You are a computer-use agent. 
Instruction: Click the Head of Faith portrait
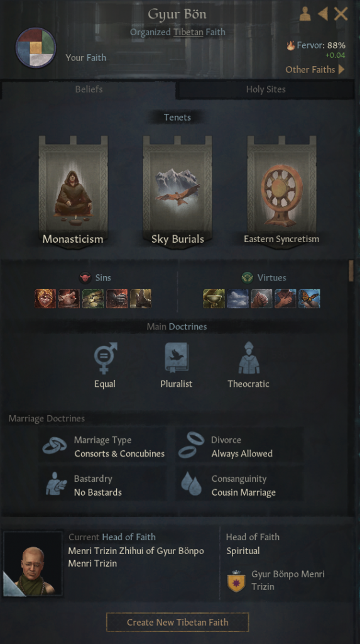33,563
